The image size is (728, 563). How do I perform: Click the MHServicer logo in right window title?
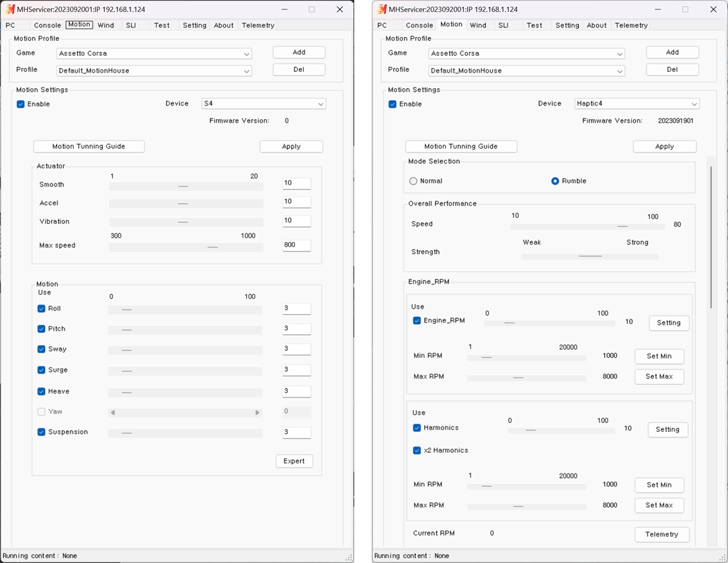[x=382, y=9]
